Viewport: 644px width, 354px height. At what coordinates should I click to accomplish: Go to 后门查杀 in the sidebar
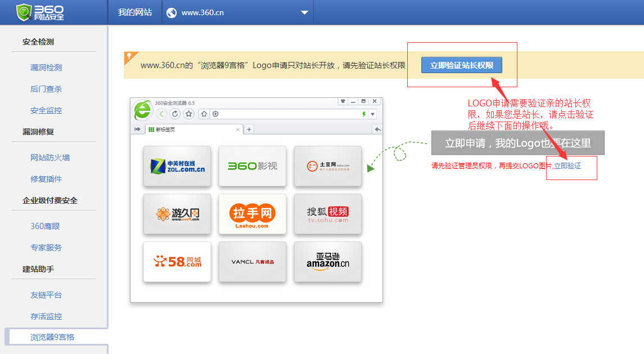click(46, 89)
